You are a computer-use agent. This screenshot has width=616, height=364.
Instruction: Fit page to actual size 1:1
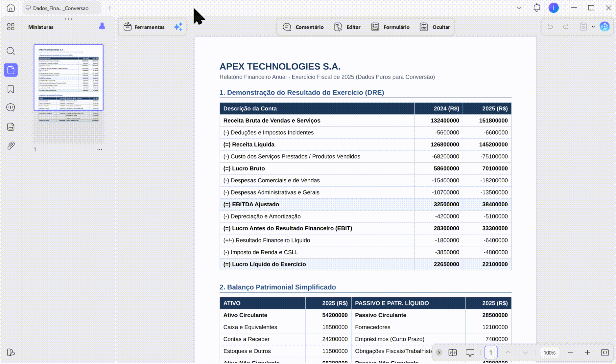605,353
